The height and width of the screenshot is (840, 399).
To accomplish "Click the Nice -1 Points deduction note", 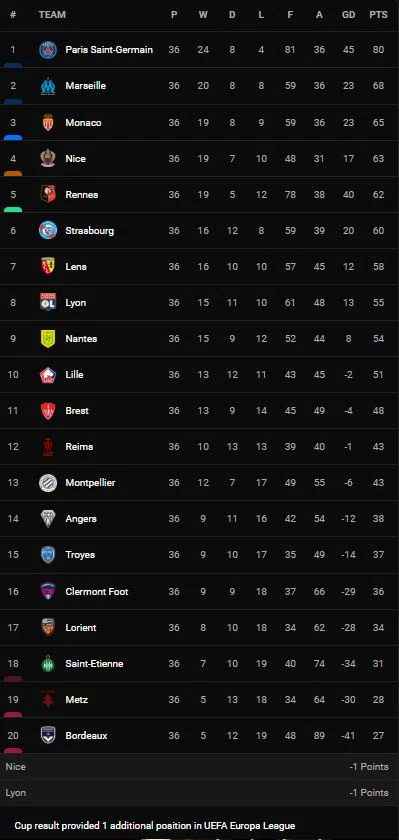I will coord(199,767).
